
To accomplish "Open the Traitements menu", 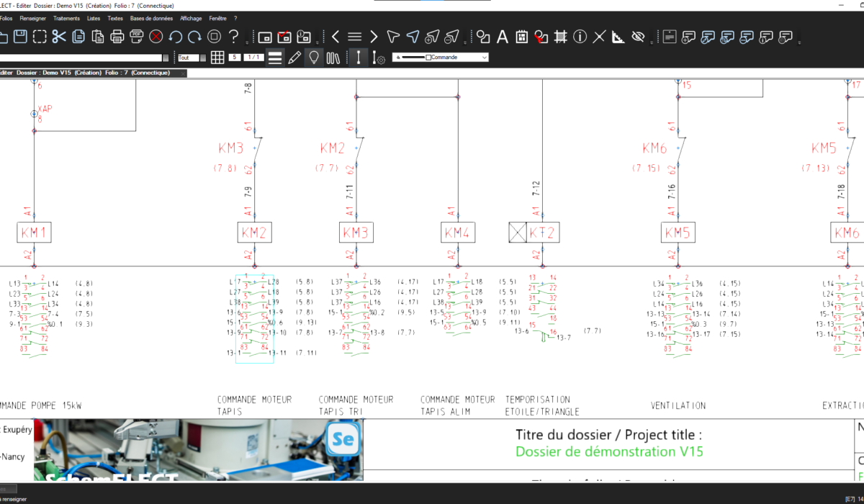I will [x=67, y=18].
